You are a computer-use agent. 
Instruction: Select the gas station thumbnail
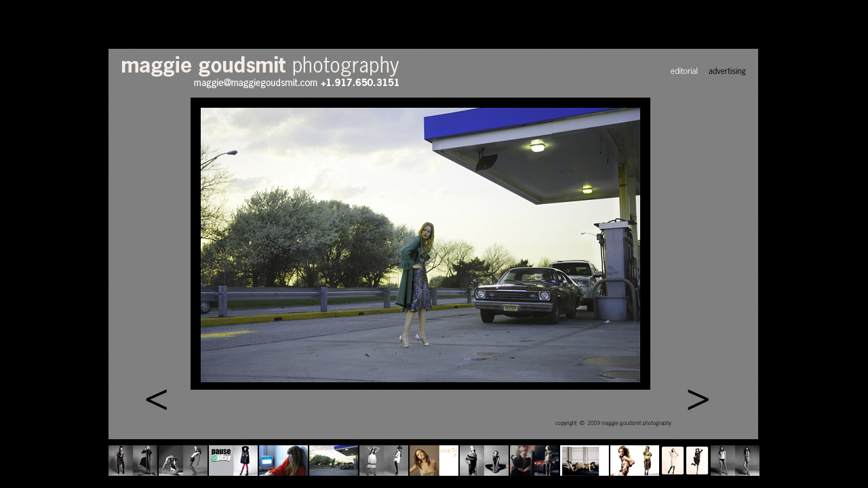[x=334, y=461]
